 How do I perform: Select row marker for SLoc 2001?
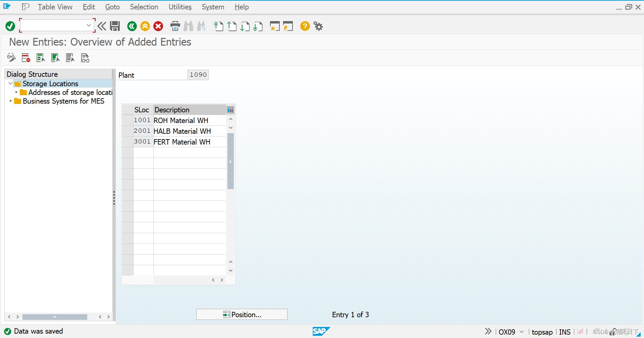click(127, 131)
